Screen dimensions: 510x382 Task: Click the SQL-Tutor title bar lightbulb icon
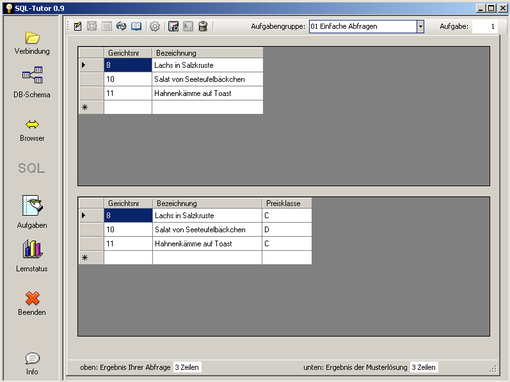9,8
